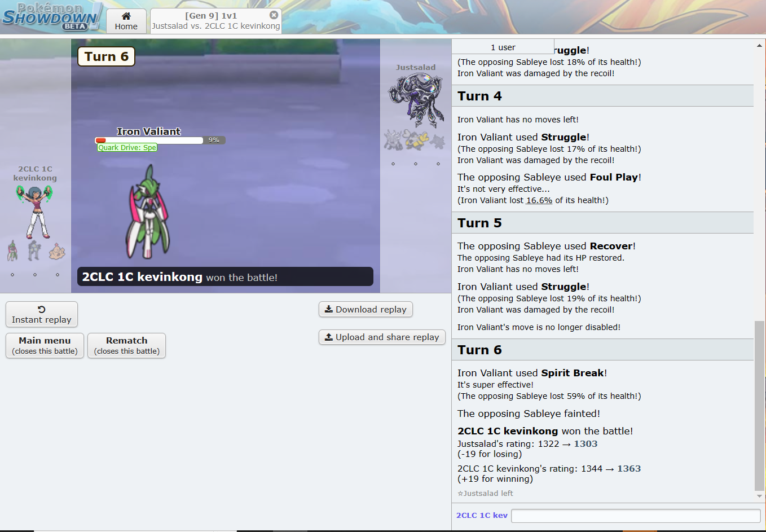
Task: Click the "It's super effective!" line
Action: tap(495, 385)
